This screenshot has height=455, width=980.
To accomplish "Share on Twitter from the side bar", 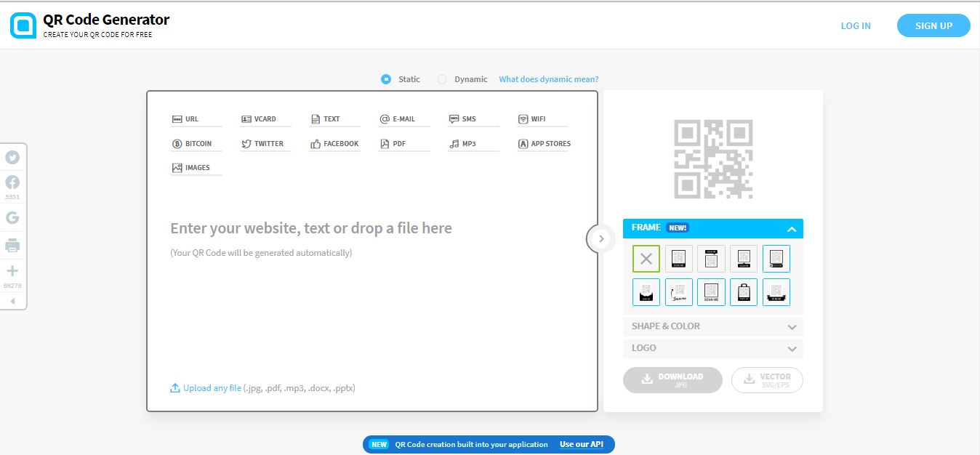I will [x=12, y=158].
